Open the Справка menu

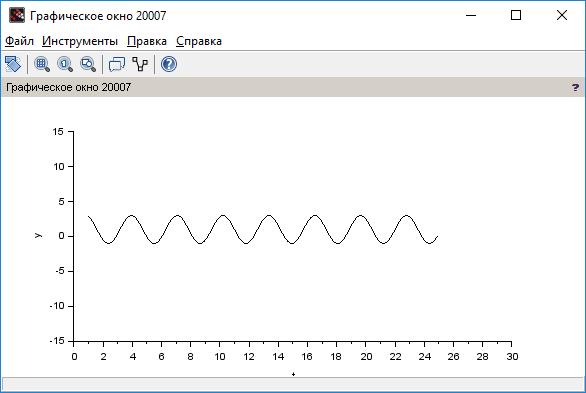[x=199, y=41]
